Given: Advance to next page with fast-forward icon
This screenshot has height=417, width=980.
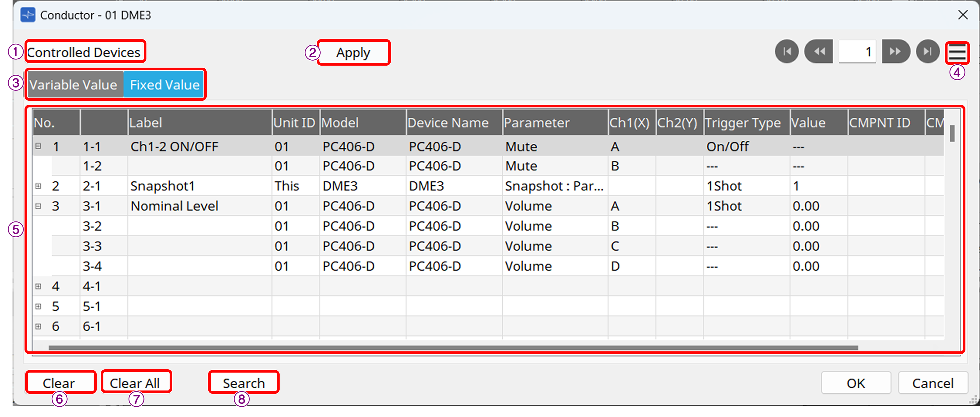Looking at the screenshot, I should pos(896,52).
